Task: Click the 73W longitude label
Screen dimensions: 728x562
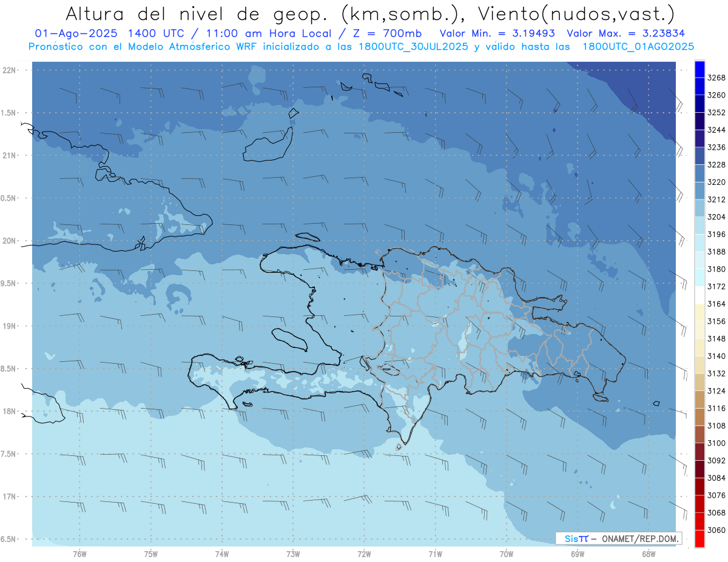Action: (293, 553)
